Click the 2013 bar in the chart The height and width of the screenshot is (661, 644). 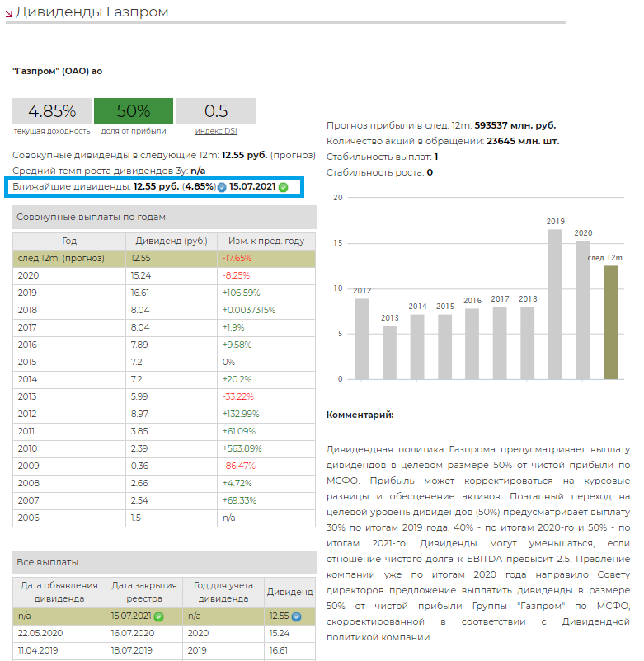[389, 353]
